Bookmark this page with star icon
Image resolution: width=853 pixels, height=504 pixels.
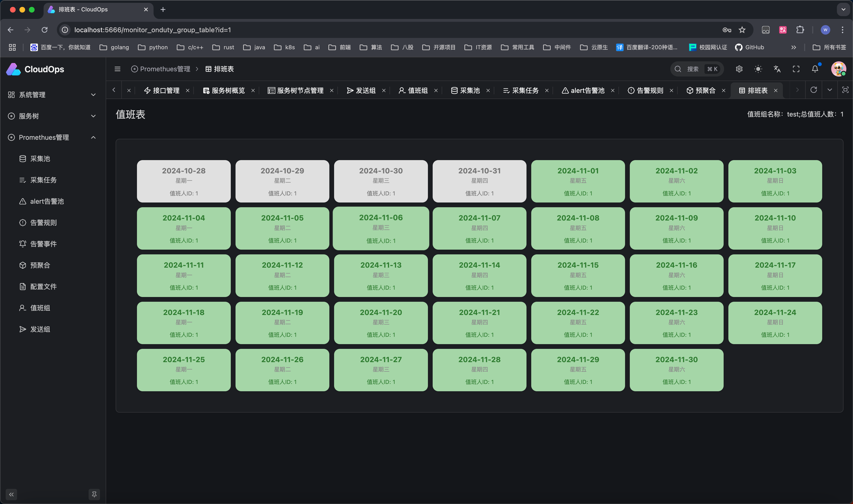pos(742,30)
